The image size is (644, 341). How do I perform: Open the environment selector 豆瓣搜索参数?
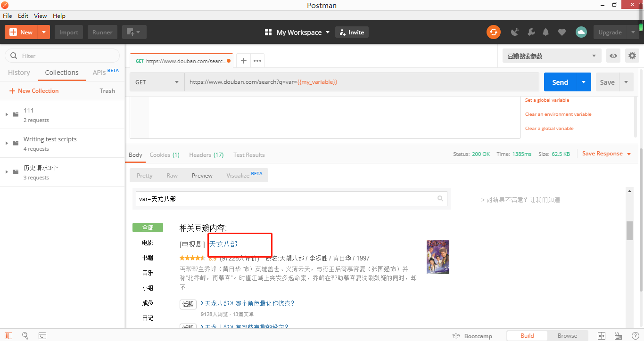tap(552, 56)
